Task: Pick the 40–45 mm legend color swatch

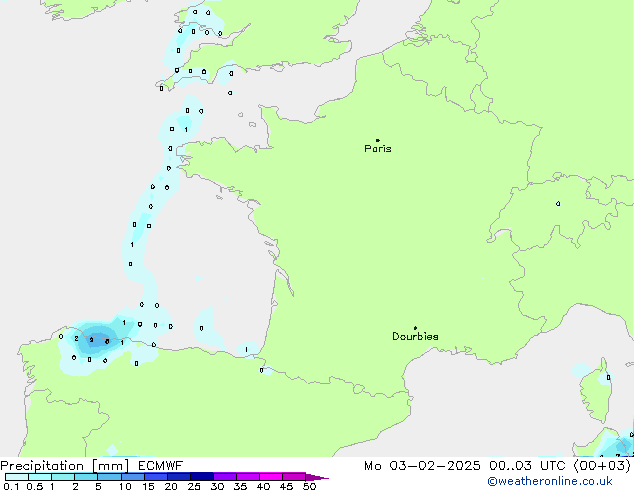Action: [x=271, y=477]
